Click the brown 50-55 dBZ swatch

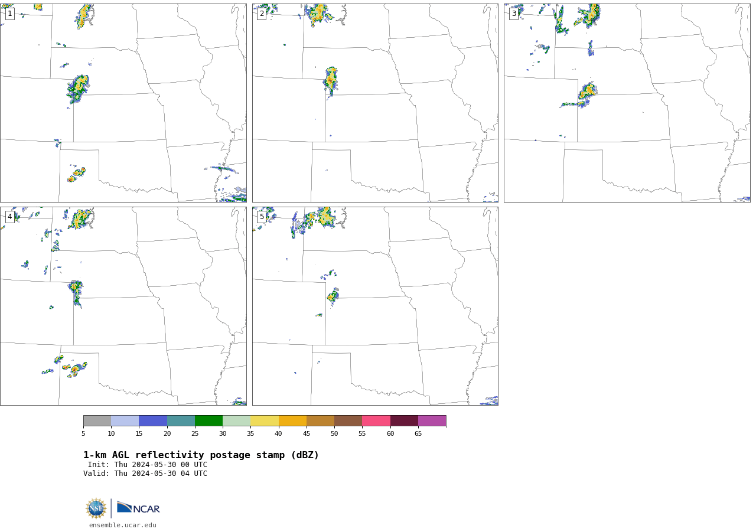click(x=348, y=420)
